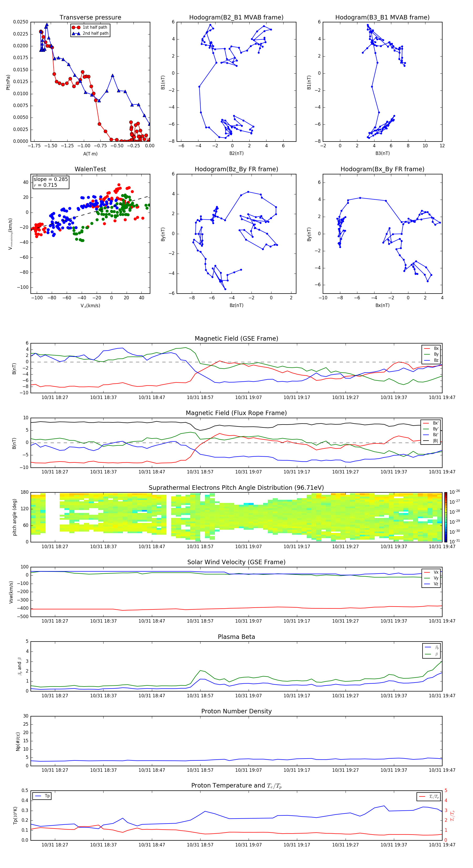Click the Te/Tp legend in the temperature panel
This screenshot has height=868, width=473.
(434, 796)
